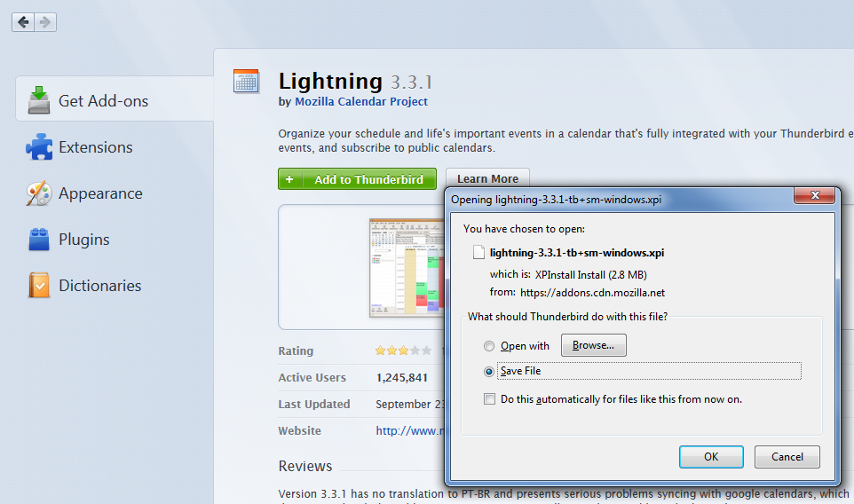This screenshot has width=854, height=504.
Task: Open the Plugins section
Action: click(83, 240)
